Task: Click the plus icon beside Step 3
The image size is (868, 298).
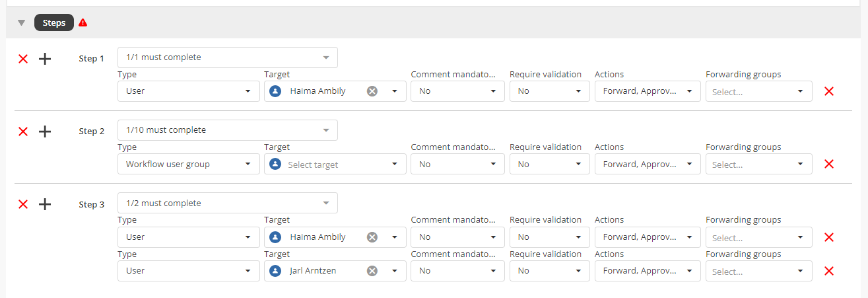Action: [x=45, y=204]
